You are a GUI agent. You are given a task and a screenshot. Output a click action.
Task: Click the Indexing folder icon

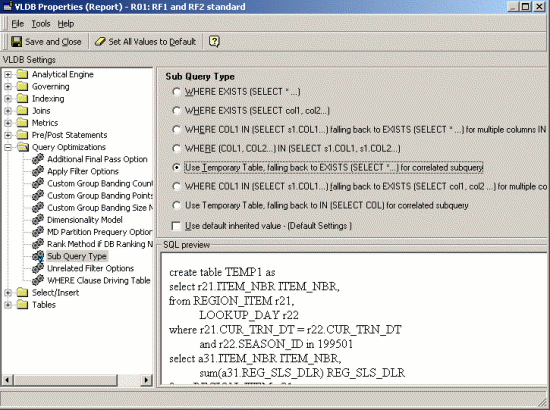point(22,99)
